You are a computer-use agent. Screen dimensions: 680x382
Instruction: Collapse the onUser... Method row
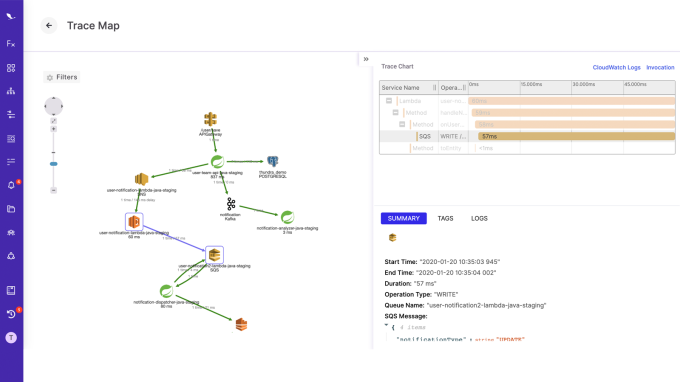[402, 124]
